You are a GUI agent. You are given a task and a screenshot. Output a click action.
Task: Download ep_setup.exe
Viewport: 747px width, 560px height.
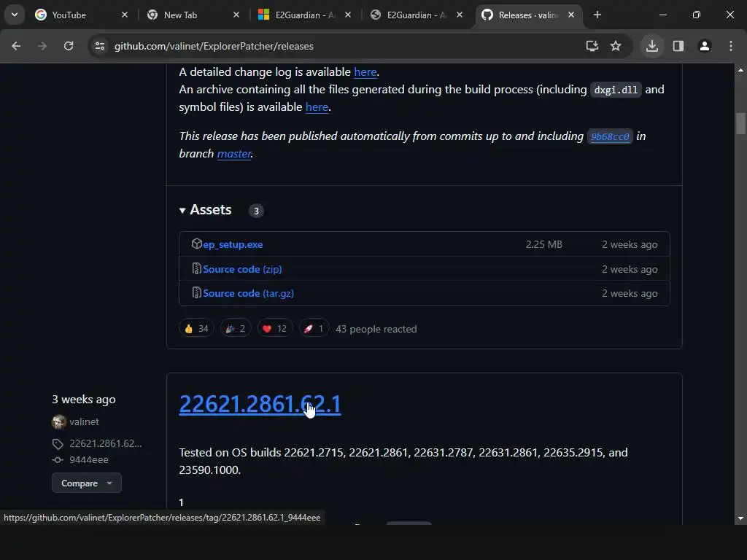pyautogui.click(x=233, y=244)
